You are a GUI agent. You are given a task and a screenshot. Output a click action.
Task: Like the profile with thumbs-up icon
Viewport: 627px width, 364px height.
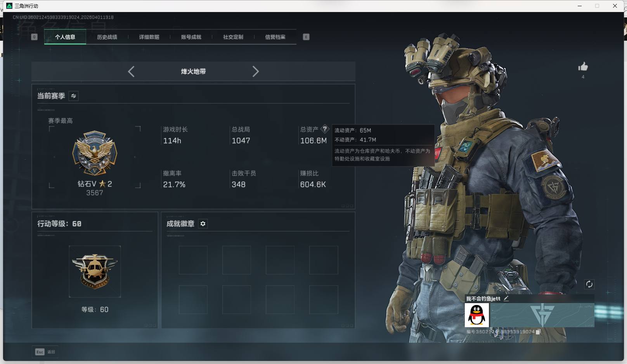[583, 67]
